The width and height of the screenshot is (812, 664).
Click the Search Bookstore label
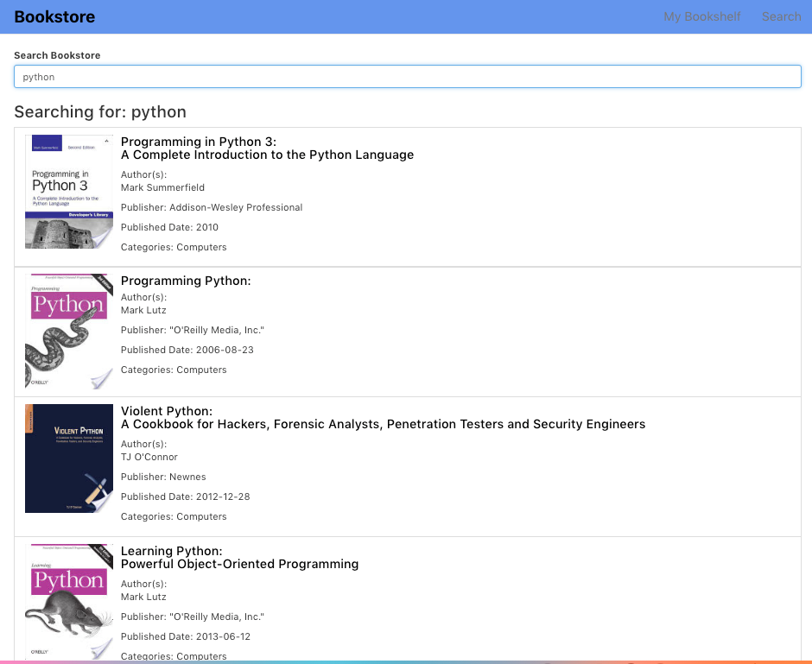click(x=57, y=55)
